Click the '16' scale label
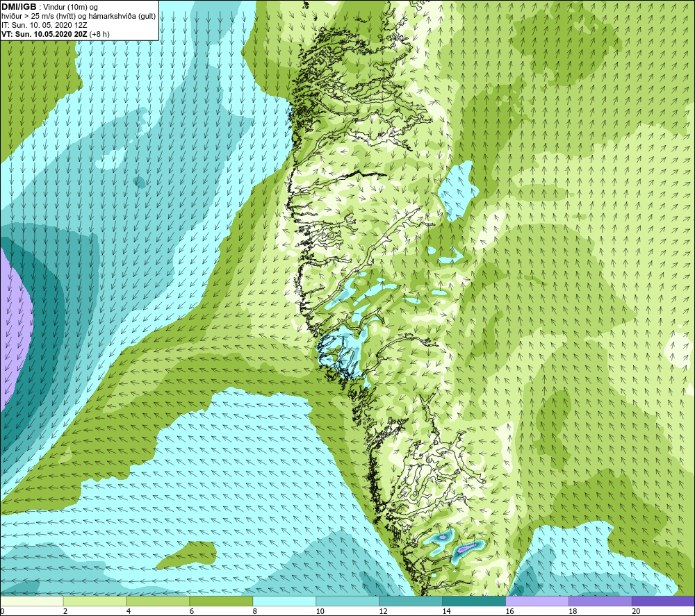This screenshot has height=616, width=695. pyautogui.click(x=509, y=611)
